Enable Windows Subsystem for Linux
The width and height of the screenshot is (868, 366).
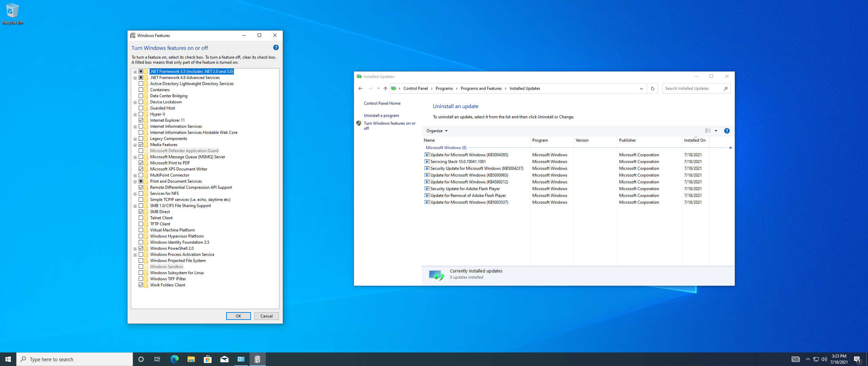point(141,273)
